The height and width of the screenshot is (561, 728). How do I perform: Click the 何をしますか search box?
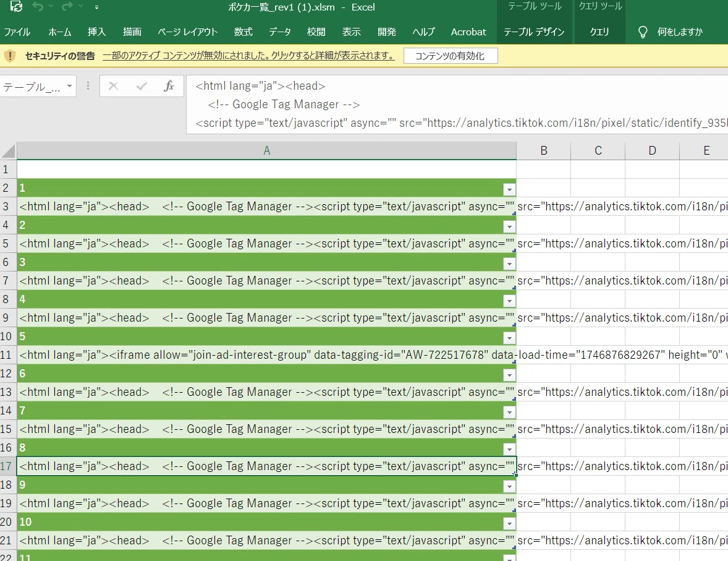(680, 32)
